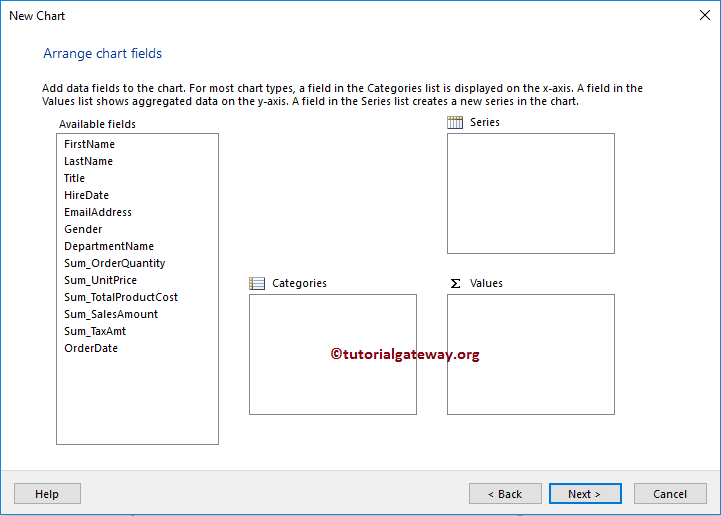Image resolution: width=721 pixels, height=516 pixels.
Task: Open Help for the chart wizard
Action: 47,493
